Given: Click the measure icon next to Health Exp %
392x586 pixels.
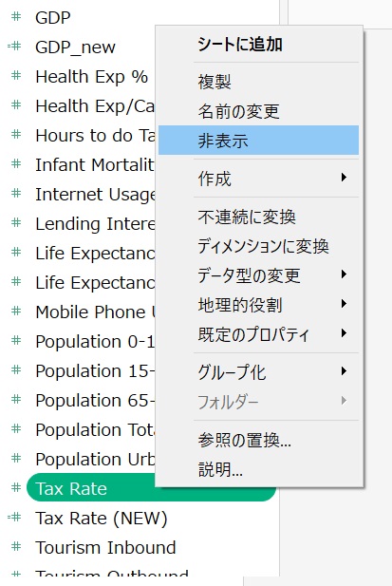Looking at the screenshot, I should coord(16,76).
